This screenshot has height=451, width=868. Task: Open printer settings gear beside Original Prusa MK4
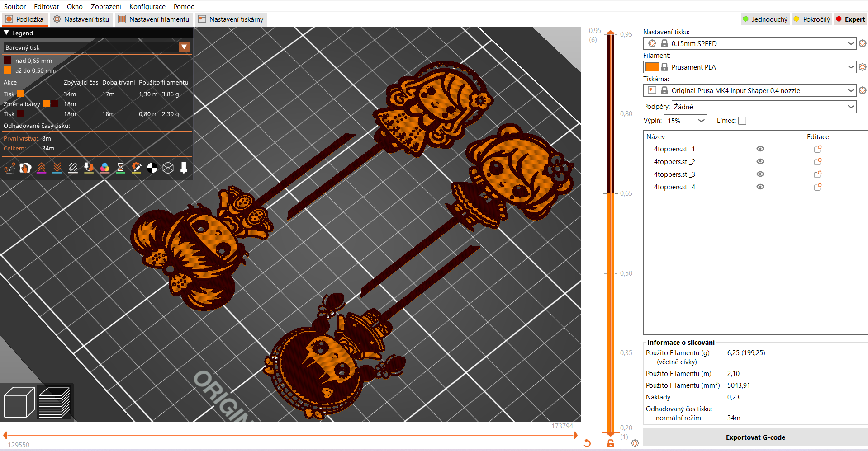pos(863,90)
